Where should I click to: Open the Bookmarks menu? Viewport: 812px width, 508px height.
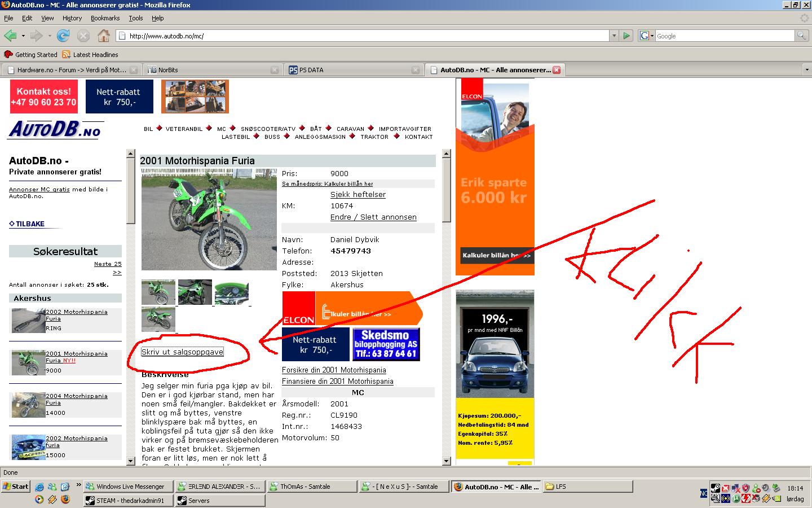pyautogui.click(x=105, y=18)
